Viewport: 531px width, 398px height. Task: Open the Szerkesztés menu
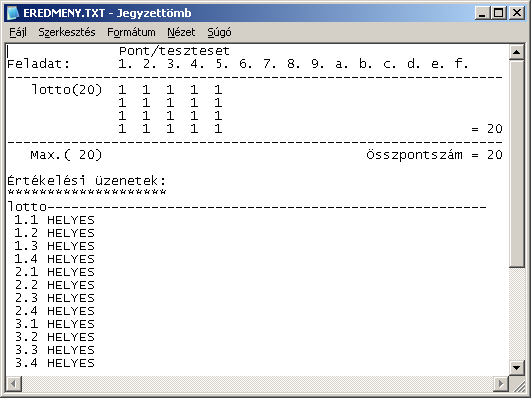click(67, 33)
